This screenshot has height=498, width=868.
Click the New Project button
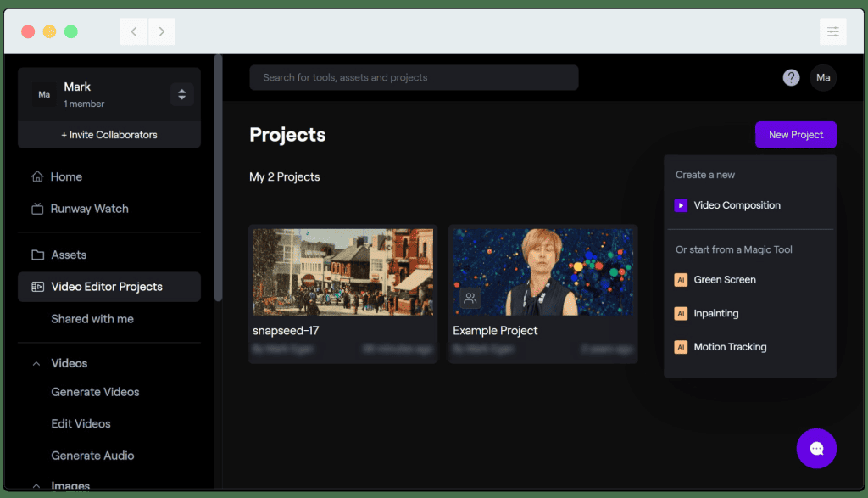[x=795, y=134]
